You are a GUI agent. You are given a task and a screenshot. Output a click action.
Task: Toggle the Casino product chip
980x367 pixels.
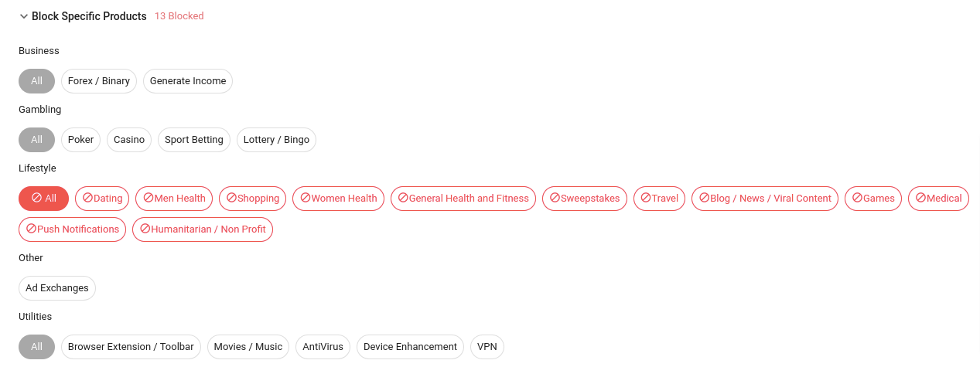pos(129,140)
